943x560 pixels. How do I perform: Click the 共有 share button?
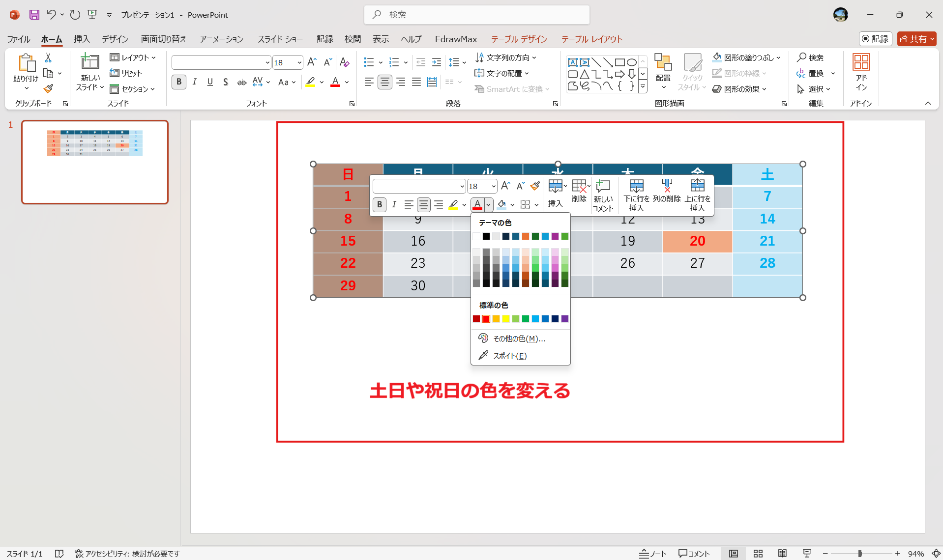[x=916, y=39]
